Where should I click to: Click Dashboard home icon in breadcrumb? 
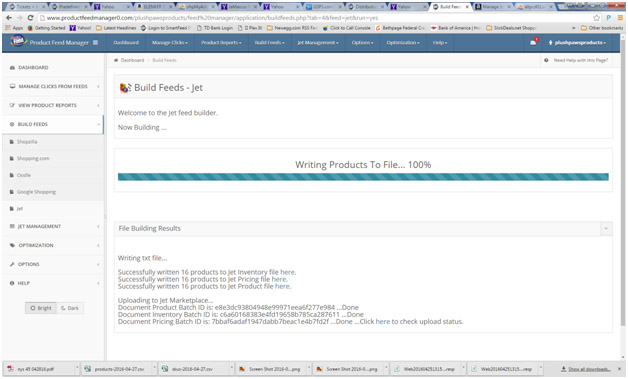tap(116, 60)
